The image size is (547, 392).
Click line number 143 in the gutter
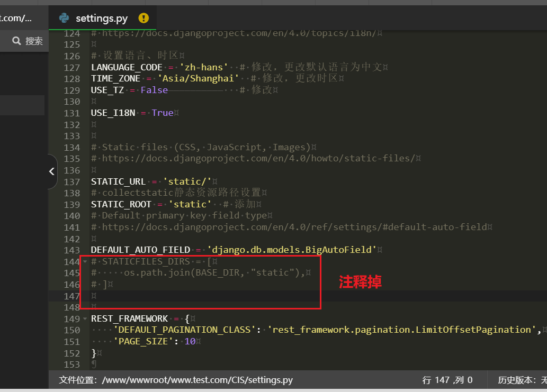tap(72, 250)
